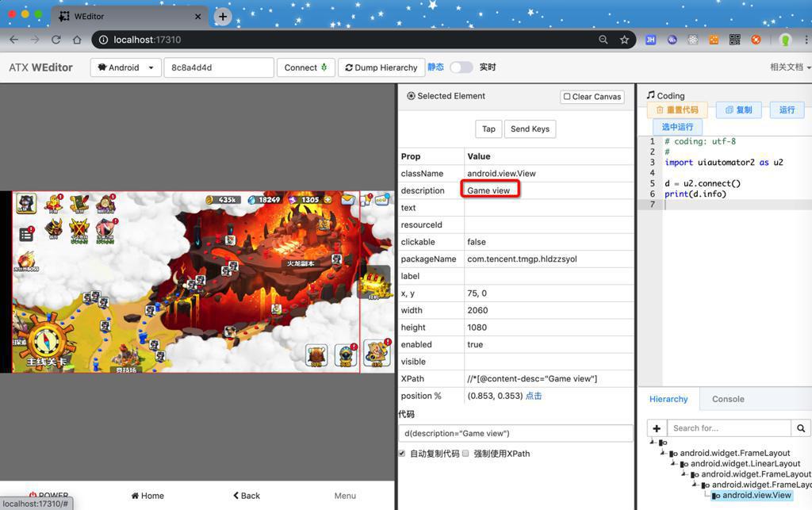Viewport: 812px width, 510px height.
Task: Select the first android.widget.FrameLayout node
Action: [x=735, y=453]
